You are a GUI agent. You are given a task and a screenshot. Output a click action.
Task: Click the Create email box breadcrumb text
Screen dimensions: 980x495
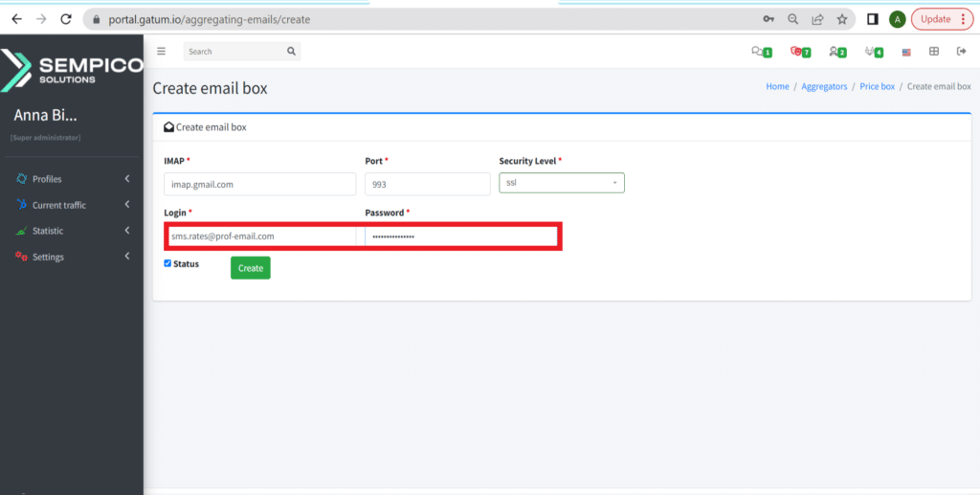[x=939, y=86]
